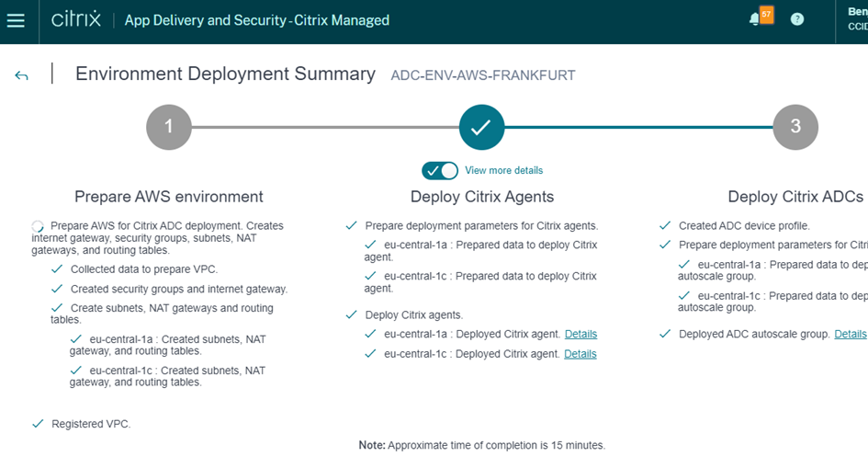This screenshot has width=868, height=468.
Task: Click eu-central-1c Created subnets text
Action: (167, 376)
